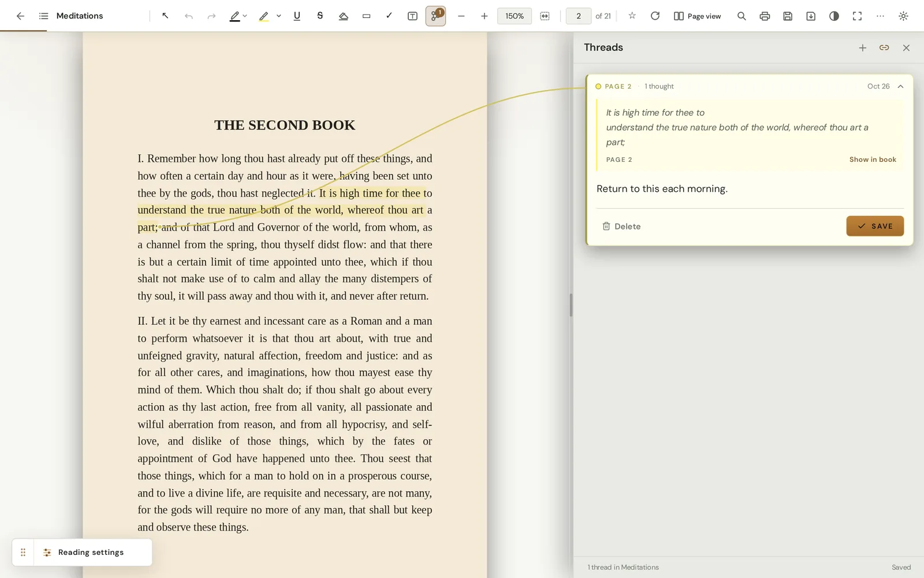This screenshot has width=924, height=578.
Task: Click the 'Oct 26' thread date
Action: 878,86
